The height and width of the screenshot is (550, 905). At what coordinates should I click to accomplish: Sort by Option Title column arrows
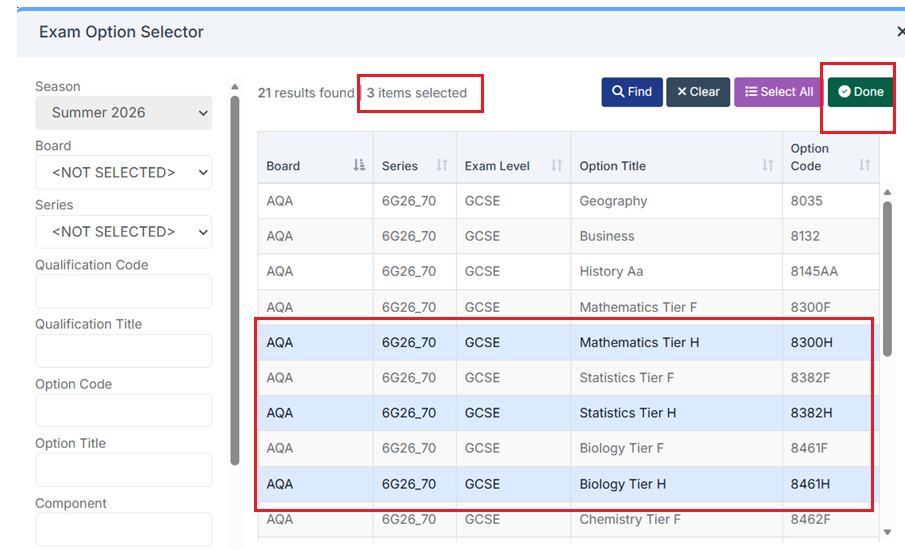pyautogui.click(x=767, y=166)
